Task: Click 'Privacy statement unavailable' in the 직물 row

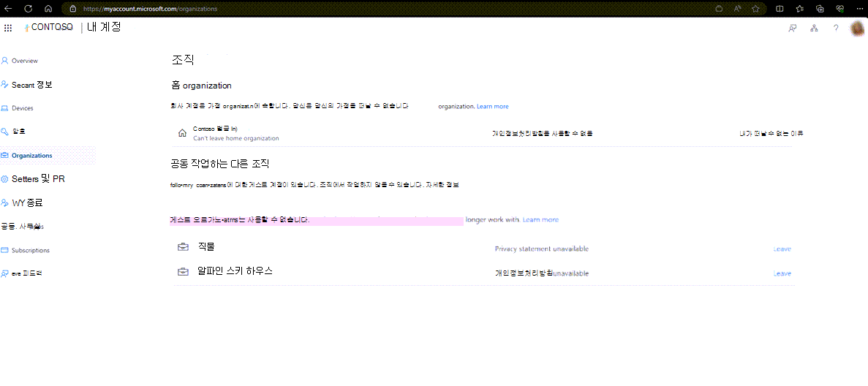Action: coord(541,249)
